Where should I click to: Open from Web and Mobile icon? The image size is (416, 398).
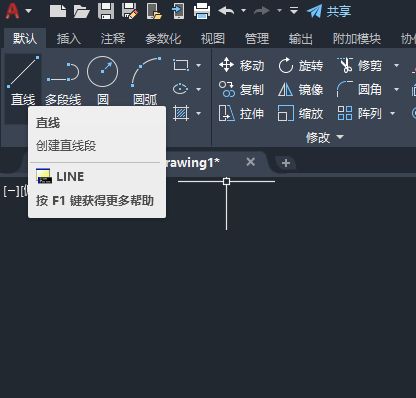coord(154,11)
